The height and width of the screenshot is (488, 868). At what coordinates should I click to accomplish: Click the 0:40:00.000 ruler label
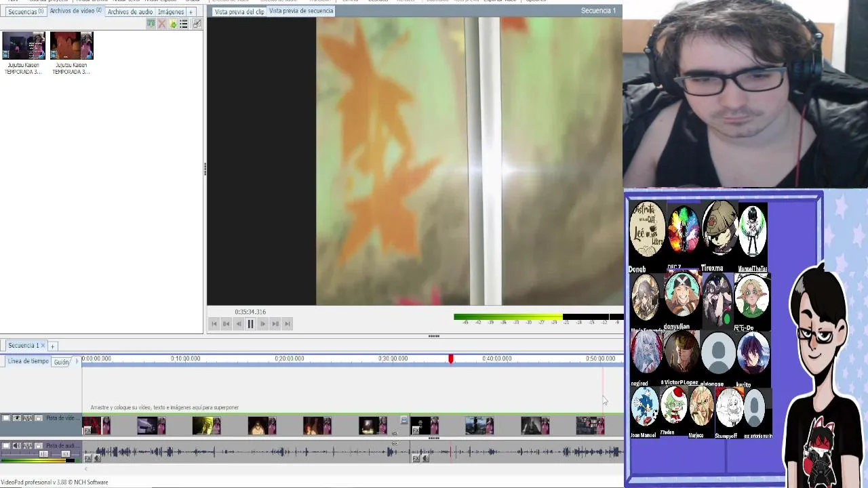pos(497,359)
